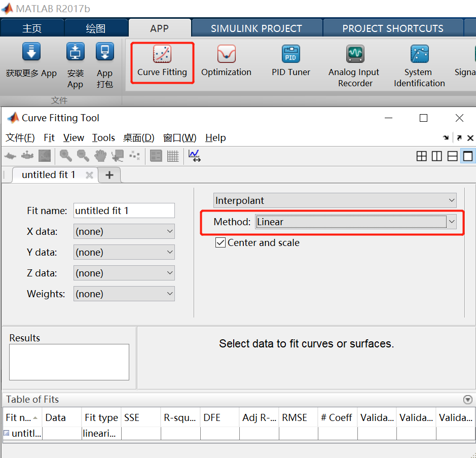Uncheck the Center and scale checkbox
Viewport: 476px width, 458px height.
(221, 242)
